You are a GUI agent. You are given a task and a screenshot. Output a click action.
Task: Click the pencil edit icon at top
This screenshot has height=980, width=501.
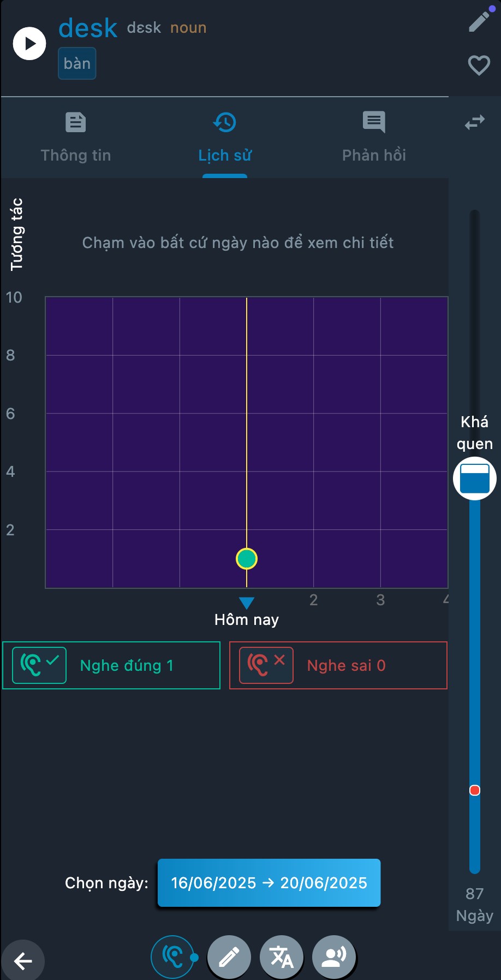(x=479, y=21)
